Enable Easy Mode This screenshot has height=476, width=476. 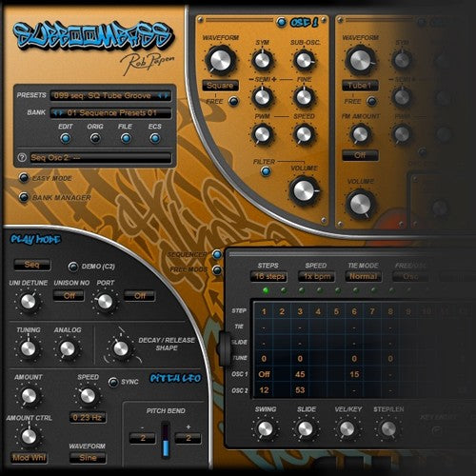point(24,178)
